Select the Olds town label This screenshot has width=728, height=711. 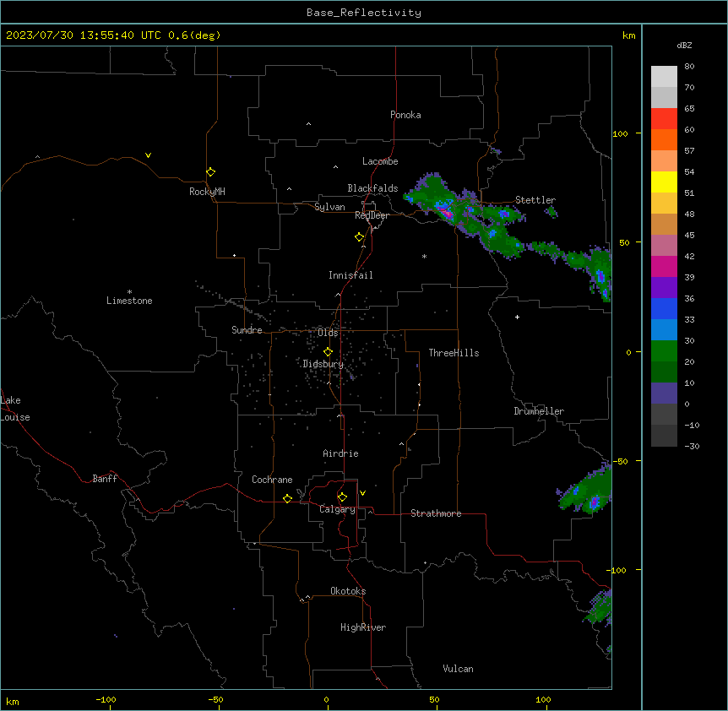[328, 333]
